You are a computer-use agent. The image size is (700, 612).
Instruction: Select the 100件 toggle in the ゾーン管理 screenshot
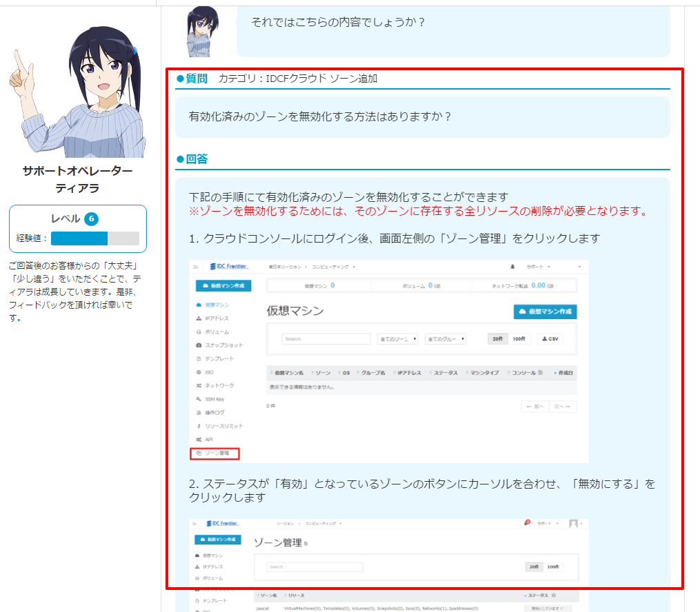tap(554, 567)
